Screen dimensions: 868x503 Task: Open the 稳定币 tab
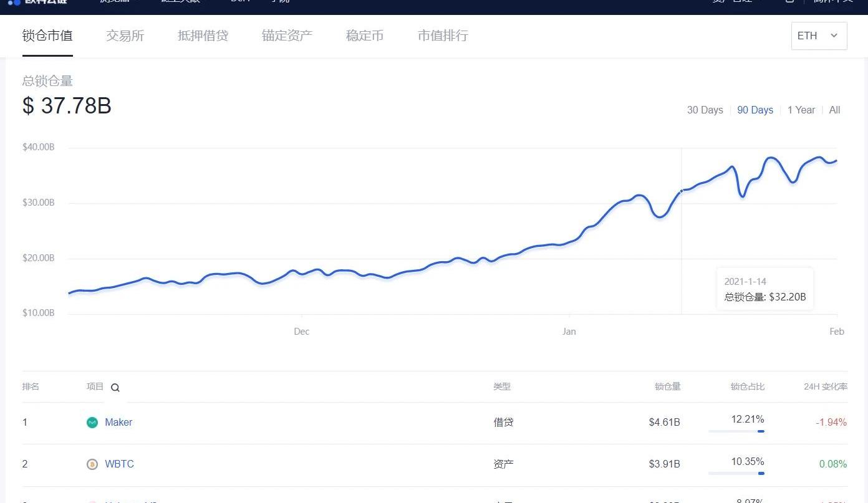click(365, 36)
